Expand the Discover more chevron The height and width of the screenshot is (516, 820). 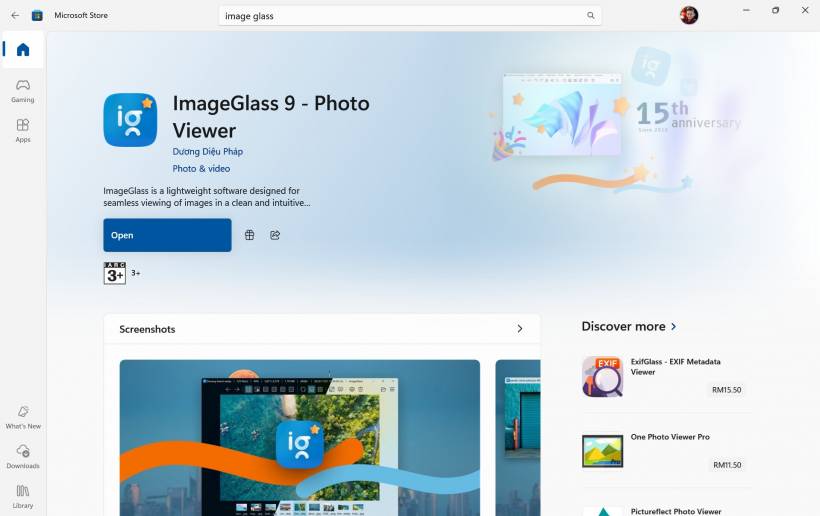(x=674, y=326)
